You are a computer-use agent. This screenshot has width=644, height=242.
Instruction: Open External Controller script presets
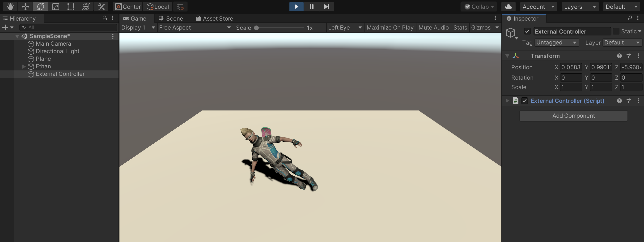click(629, 101)
